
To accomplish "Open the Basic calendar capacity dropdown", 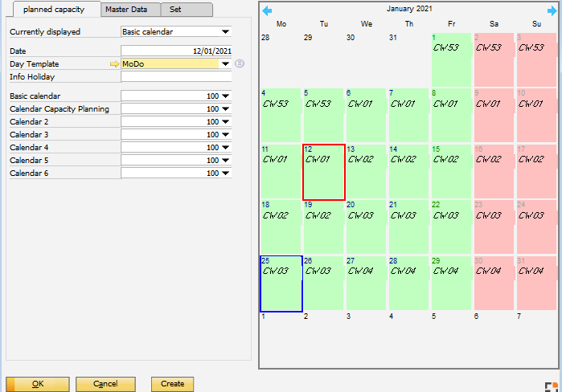I will tap(226, 96).
